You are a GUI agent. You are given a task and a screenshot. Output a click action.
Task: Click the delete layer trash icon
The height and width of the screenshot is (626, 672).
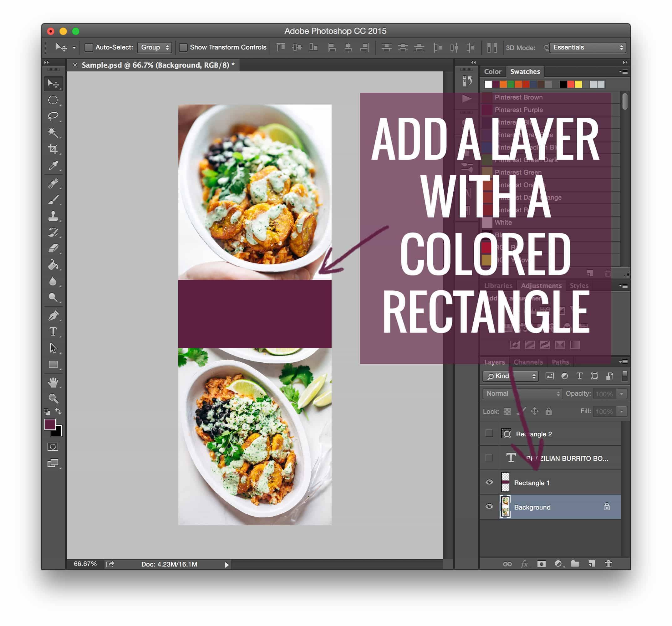pos(608,564)
